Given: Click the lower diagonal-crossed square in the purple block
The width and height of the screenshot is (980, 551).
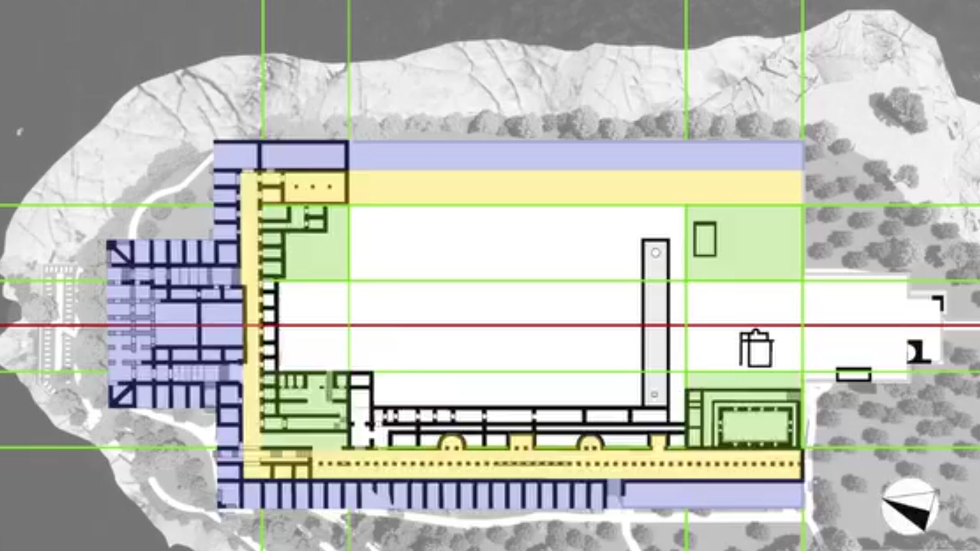Looking at the screenshot, I should [x=122, y=395].
